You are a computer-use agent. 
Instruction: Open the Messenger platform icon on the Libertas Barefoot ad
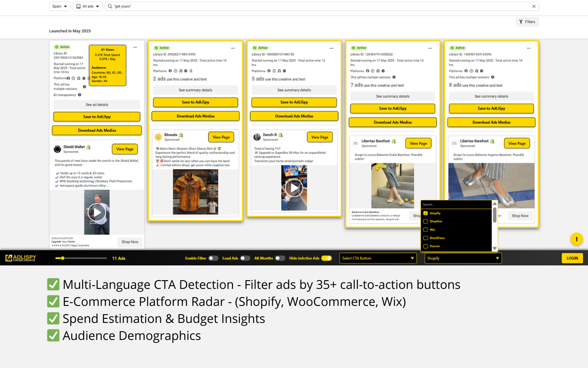click(x=383, y=71)
